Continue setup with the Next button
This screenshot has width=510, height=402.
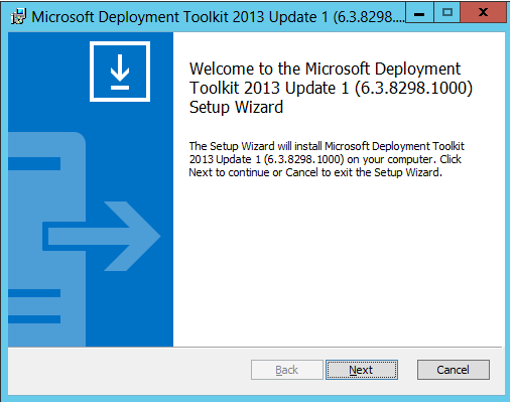tap(362, 370)
